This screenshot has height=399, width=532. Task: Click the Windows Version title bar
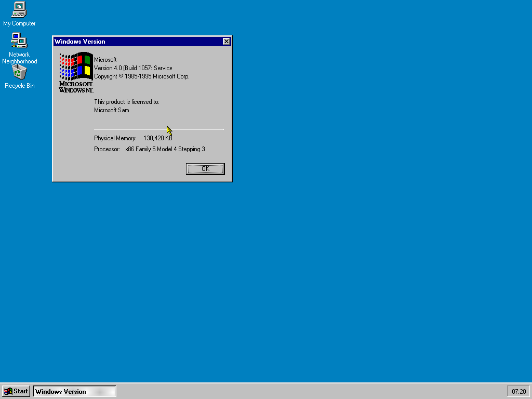point(138,42)
